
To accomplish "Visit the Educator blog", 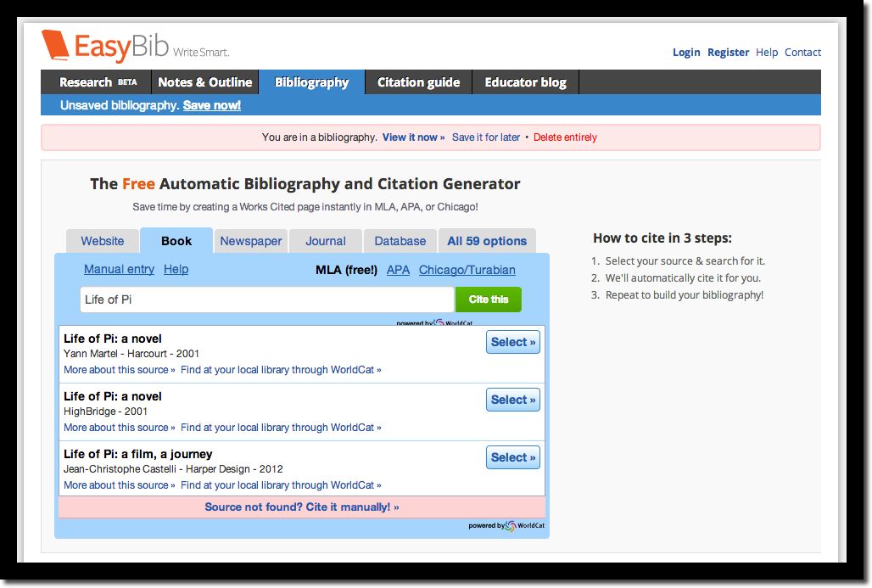I will pyautogui.click(x=526, y=82).
